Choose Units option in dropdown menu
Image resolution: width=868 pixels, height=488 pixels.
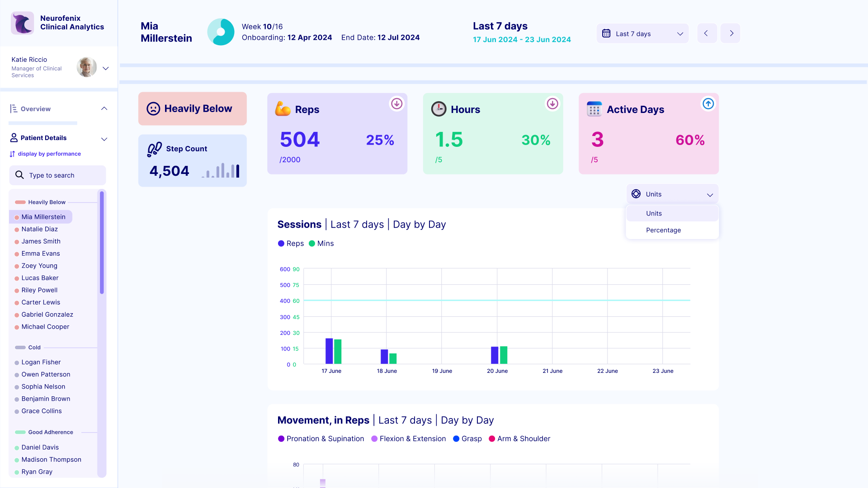click(x=672, y=213)
